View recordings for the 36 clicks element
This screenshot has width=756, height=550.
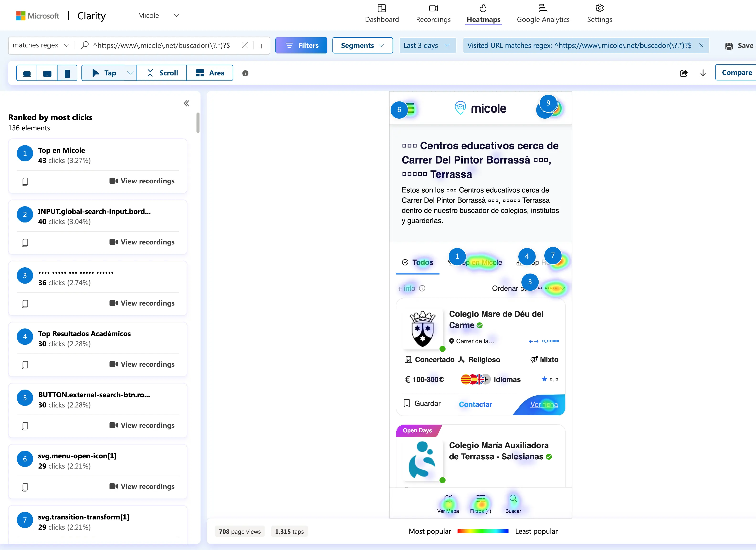pyautogui.click(x=142, y=303)
